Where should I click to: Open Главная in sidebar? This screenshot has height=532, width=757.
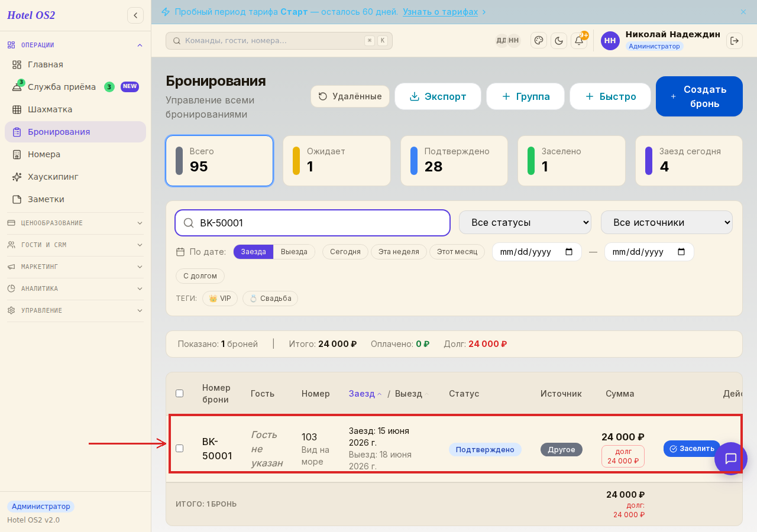[75, 64]
